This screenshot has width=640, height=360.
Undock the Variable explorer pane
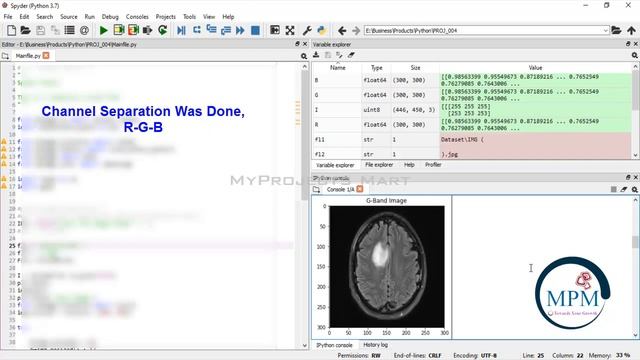tap(627, 44)
